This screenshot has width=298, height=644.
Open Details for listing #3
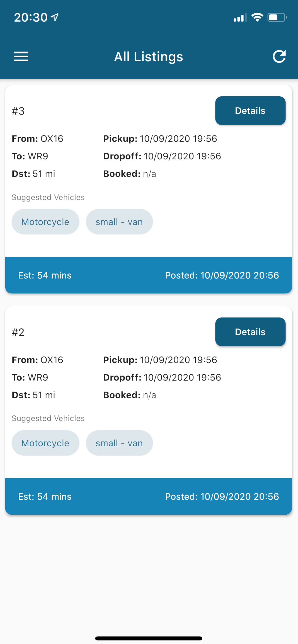[250, 110]
